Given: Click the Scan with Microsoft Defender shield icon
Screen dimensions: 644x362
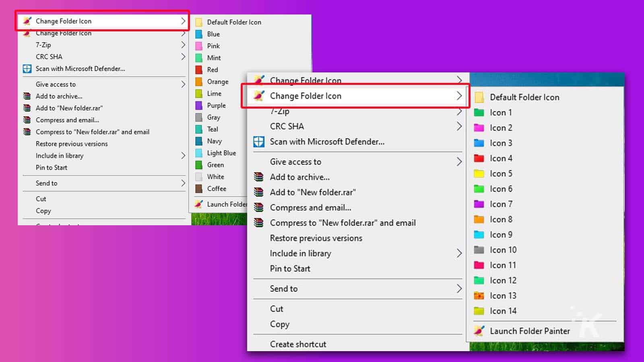Looking at the screenshot, I should pyautogui.click(x=259, y=142).
